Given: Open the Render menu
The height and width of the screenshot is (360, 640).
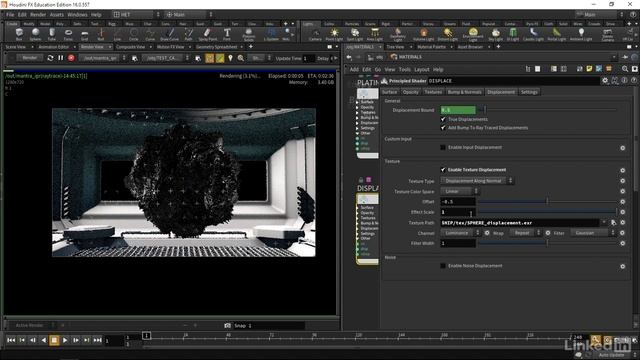Looking at the screenshot, I should [38, 15].
